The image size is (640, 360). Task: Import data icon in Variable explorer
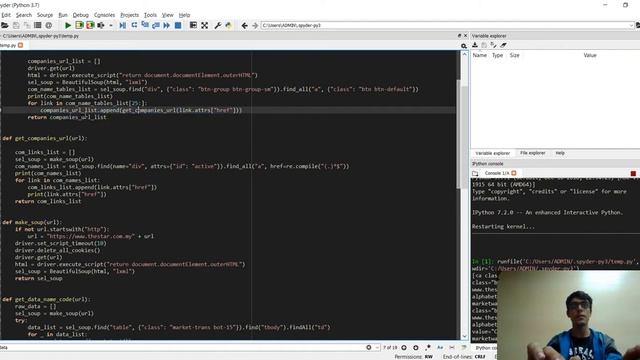coord(475,45)
